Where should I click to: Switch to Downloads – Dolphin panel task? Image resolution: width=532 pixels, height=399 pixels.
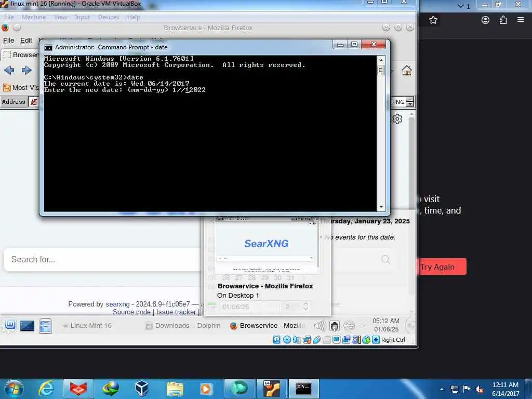(183, 326)
